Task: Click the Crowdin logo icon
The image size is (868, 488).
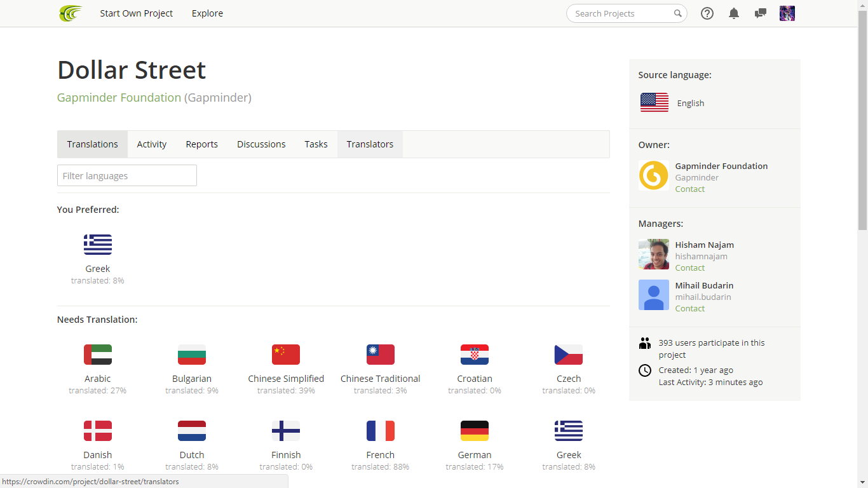Action: [x=71, y=13]
